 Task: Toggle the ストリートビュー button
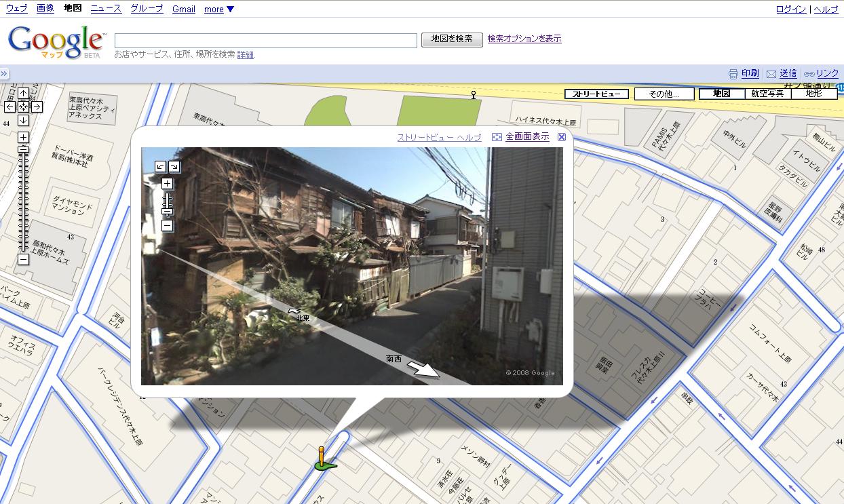click(596, 94)
